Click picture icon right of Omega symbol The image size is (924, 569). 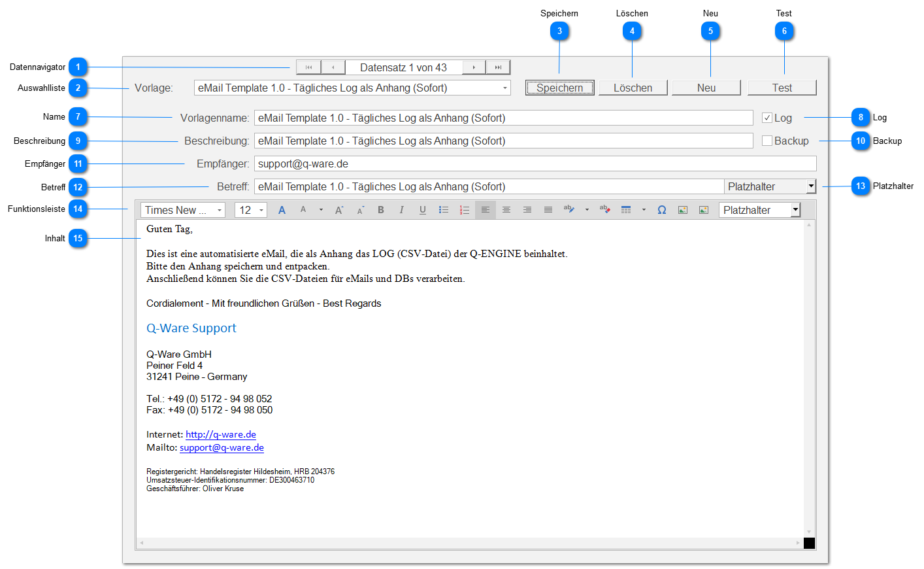coord(683,210)
